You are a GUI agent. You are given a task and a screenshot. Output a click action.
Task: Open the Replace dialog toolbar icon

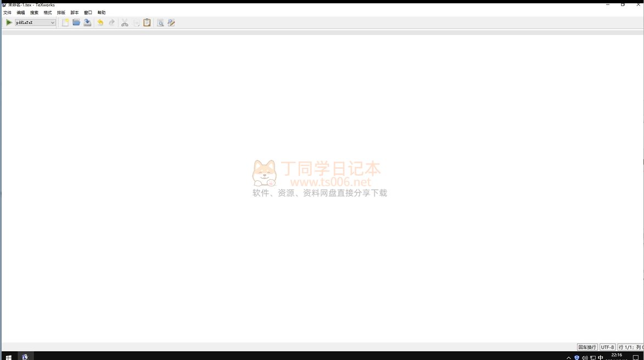pos(171,23)
